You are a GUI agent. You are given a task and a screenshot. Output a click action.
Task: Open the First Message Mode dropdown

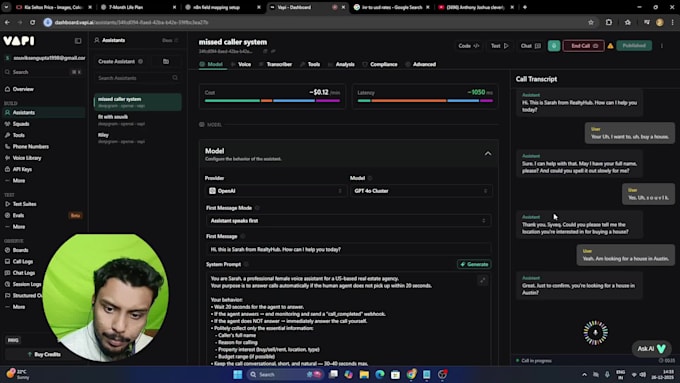tap(348, 221)
